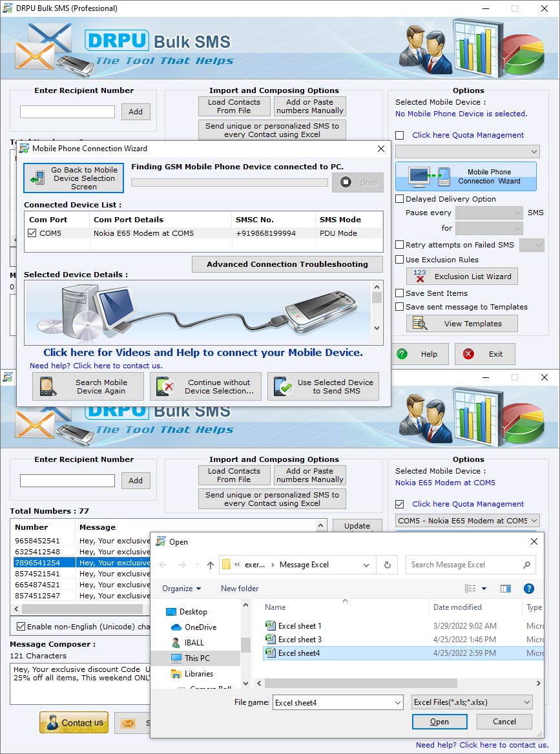
Task: Open the Excel Files file type dropdown
Action: (x=472, y=702)
